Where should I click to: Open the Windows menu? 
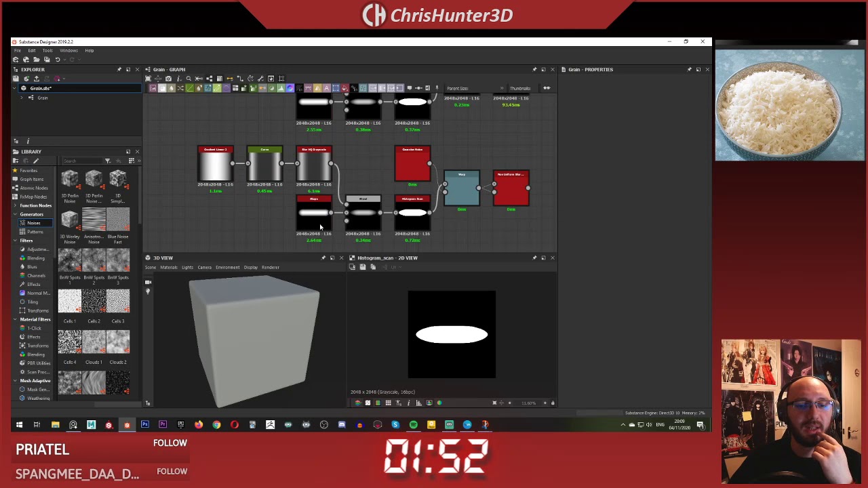tap(68, 50)
